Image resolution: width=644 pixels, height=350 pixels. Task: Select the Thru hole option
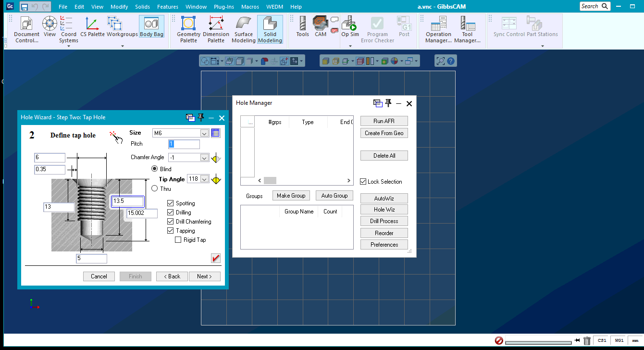[x=155, y=188]
